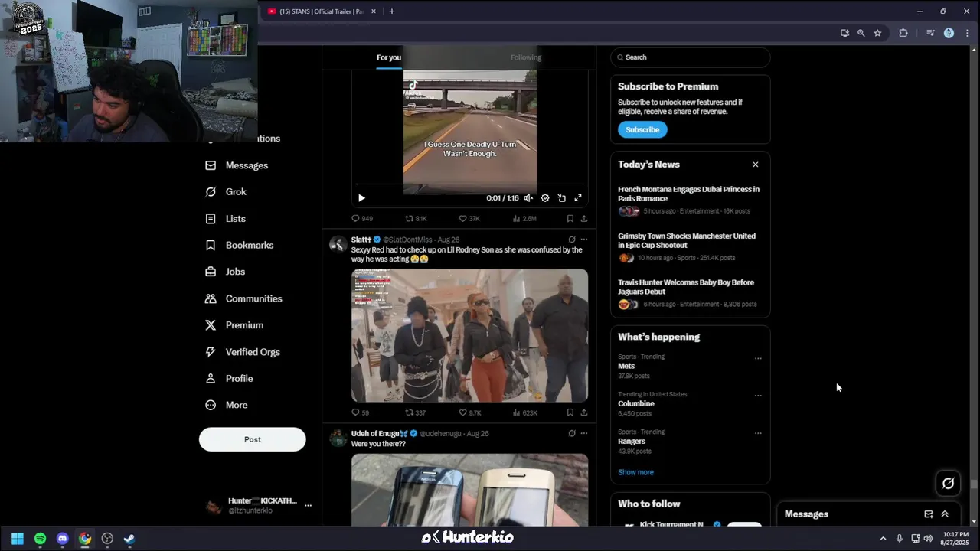Viewport: 980px width, 551px height.
Task: Open more options on Udeh of Enugu post
Action: pyautogui.click(x=583, y=433)
